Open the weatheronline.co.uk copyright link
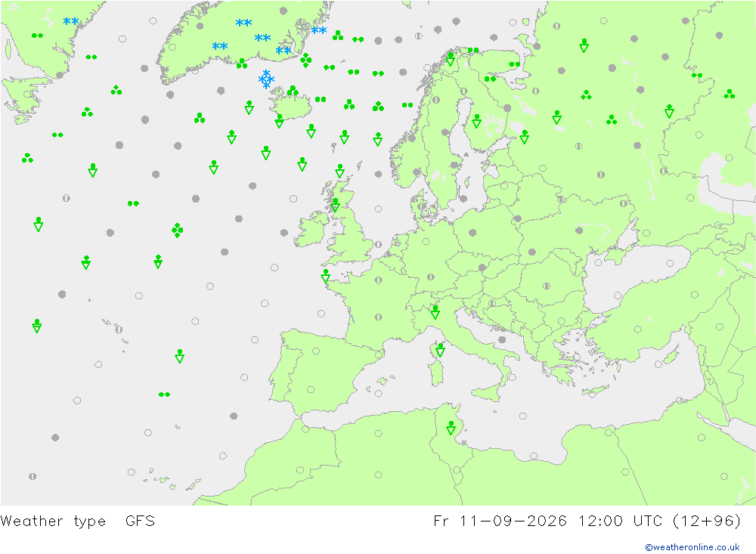Image resolution: width=756 pixels, height=554 pixels. pyautogui.click(x=692, y=547)
